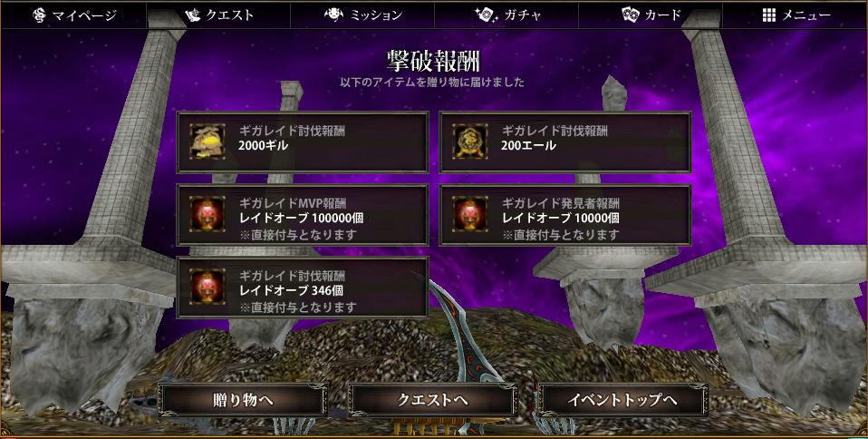Click the 発見者報酬 raid orb icon
The height and width of the screenshot is (439, 868).
(x=470, y=214)
